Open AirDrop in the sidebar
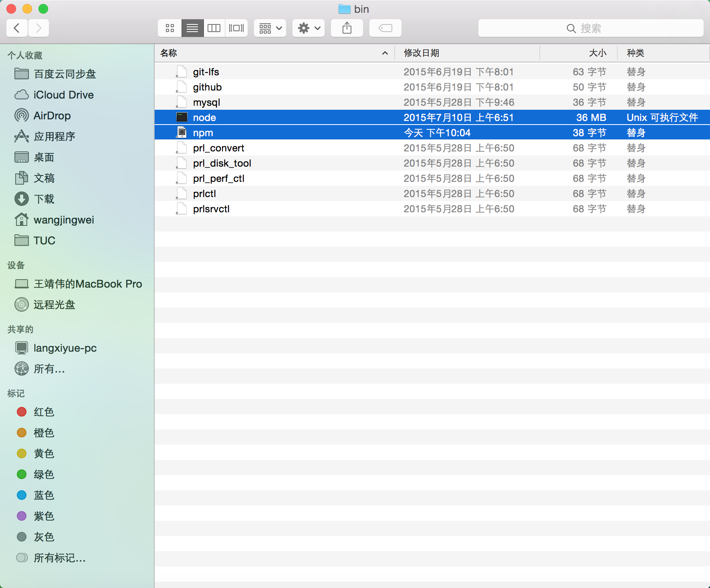Image resolution: width=710 pixels, height=588 pixels. [52, 116]
